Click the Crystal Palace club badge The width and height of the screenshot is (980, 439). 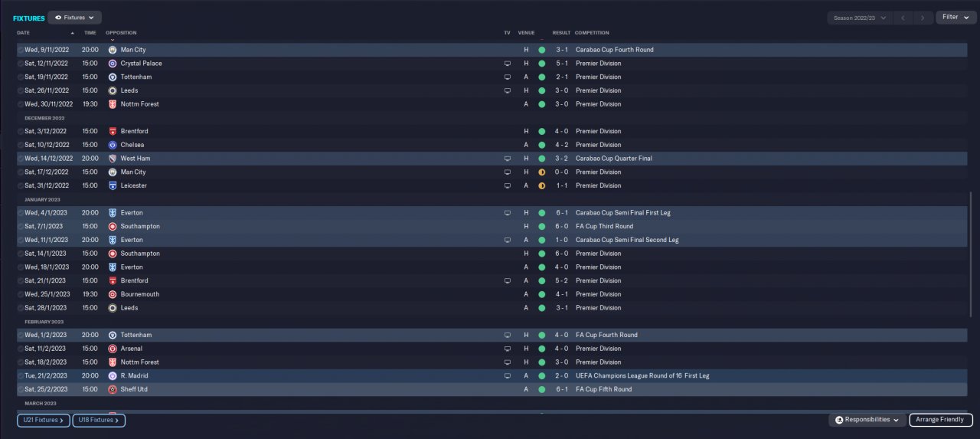113,64
